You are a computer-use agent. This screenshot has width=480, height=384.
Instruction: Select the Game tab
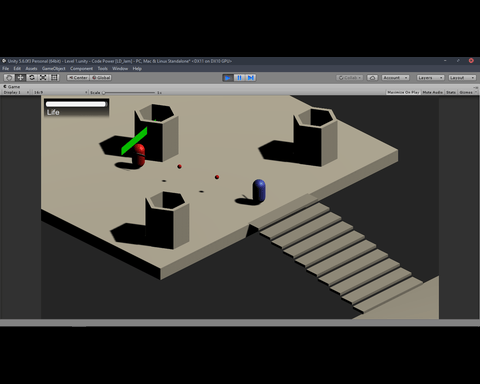coord(11,87)
